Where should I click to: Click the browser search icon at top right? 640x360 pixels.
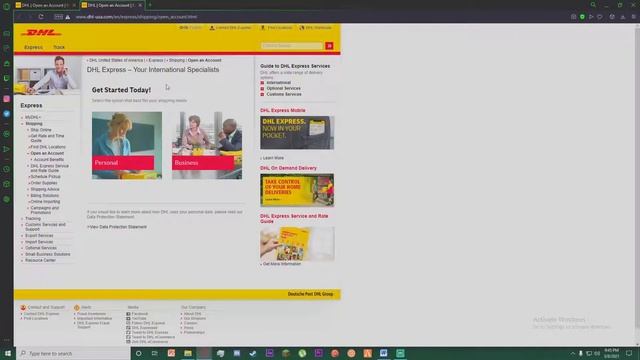click(x=593, y=5)
